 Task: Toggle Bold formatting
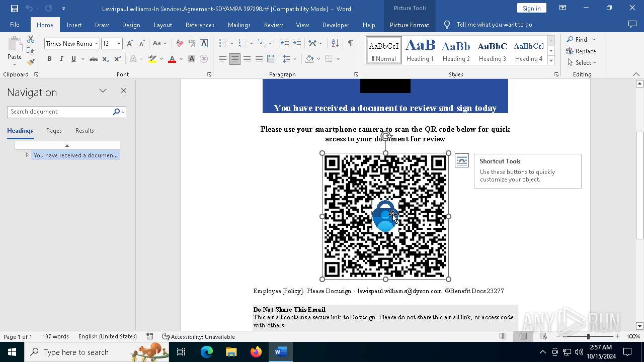click(x=49, y=59)
